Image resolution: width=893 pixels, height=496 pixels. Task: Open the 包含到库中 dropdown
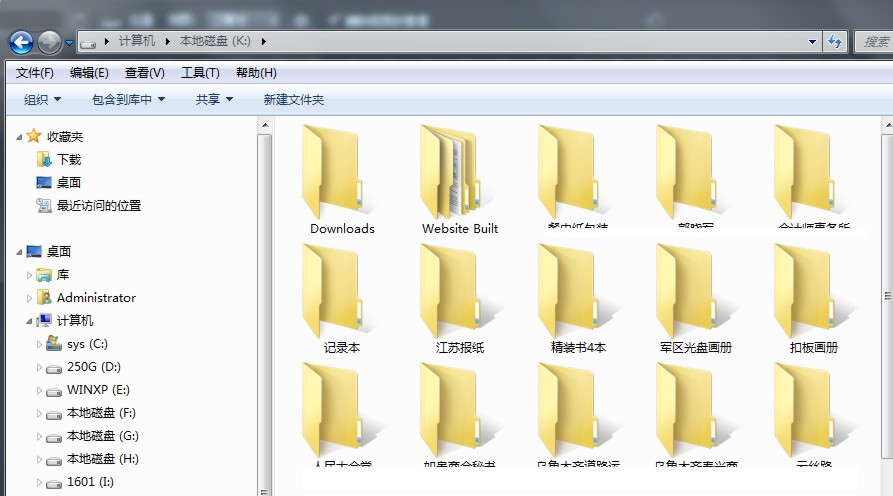pos(128,100)
